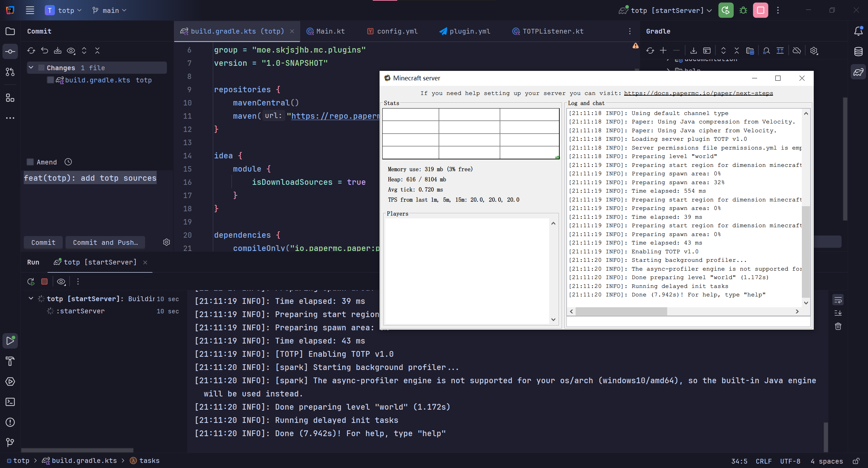This screenshot has width=868, height=468.
Task: Open the Terminal tool window
Action: (10, 402)
